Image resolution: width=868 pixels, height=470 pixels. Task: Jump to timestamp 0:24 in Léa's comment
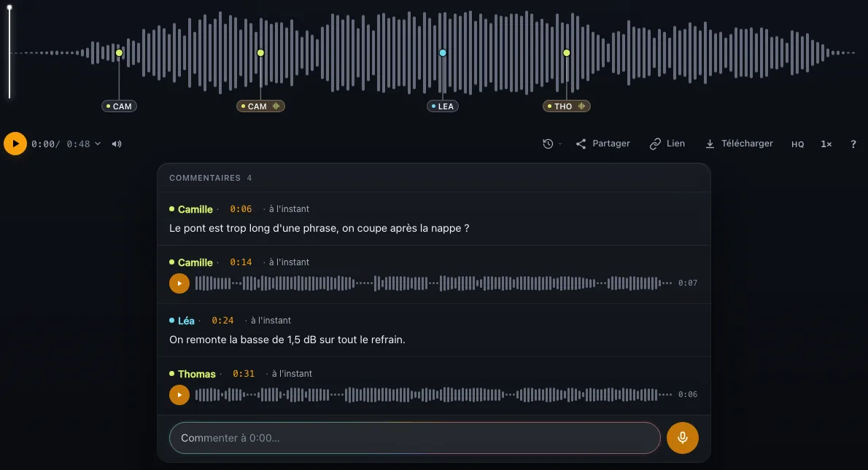(x=222, y=321)
